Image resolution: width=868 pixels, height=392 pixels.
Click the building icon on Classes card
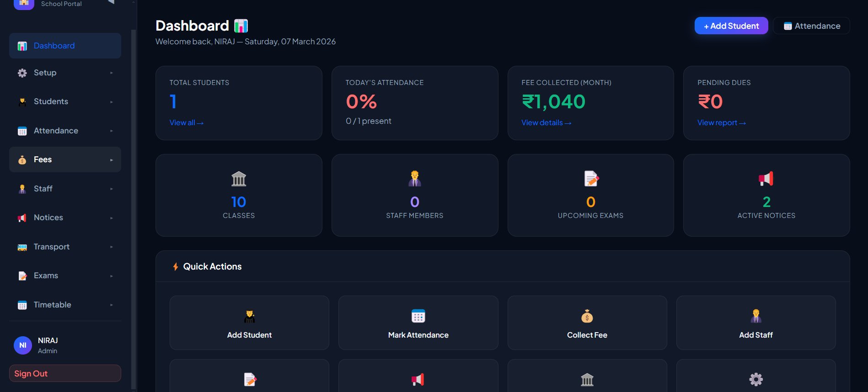click(239, 179)
